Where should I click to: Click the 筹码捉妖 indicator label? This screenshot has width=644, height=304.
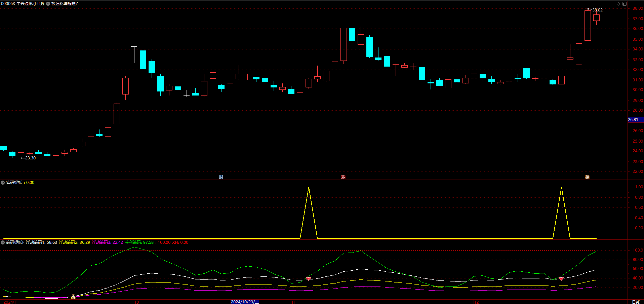14,183
